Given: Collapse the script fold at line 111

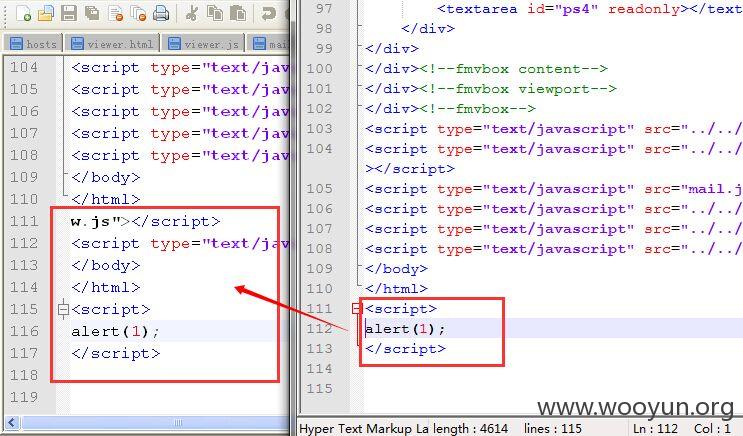Looking at the screenshot, I should (357, 309).
